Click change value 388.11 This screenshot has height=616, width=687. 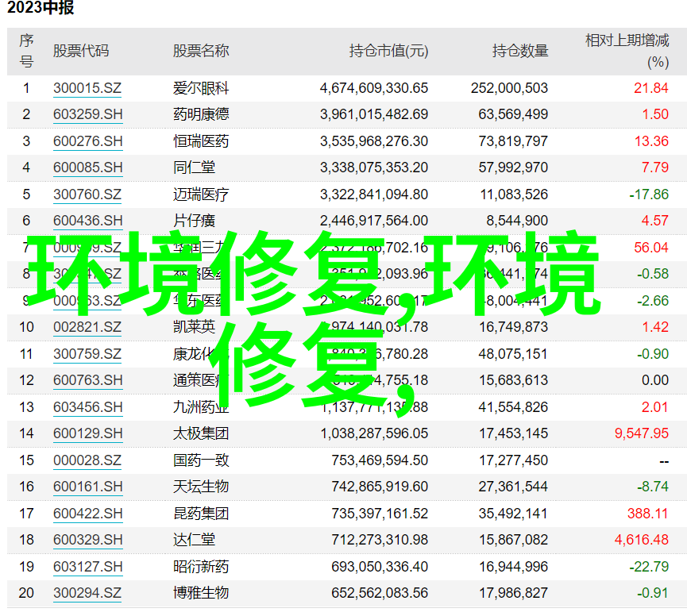(x=647, y=514)
